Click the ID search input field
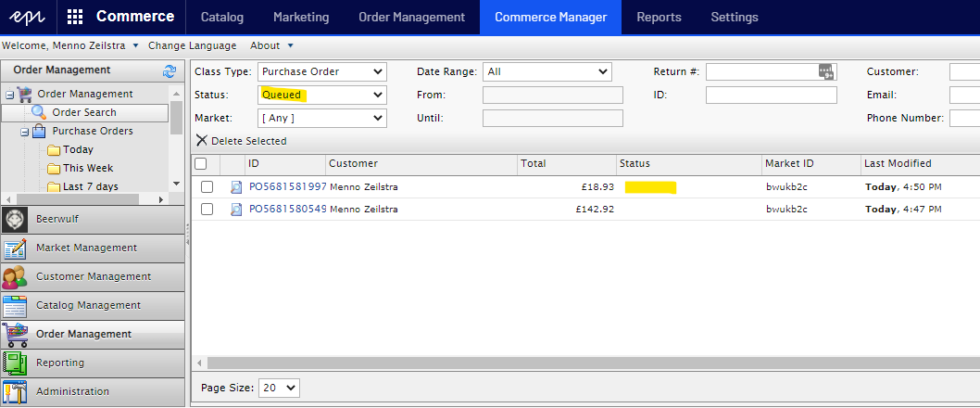Image resolution: width=980 pixels, height=408 pixels. [x=771, y=95]
